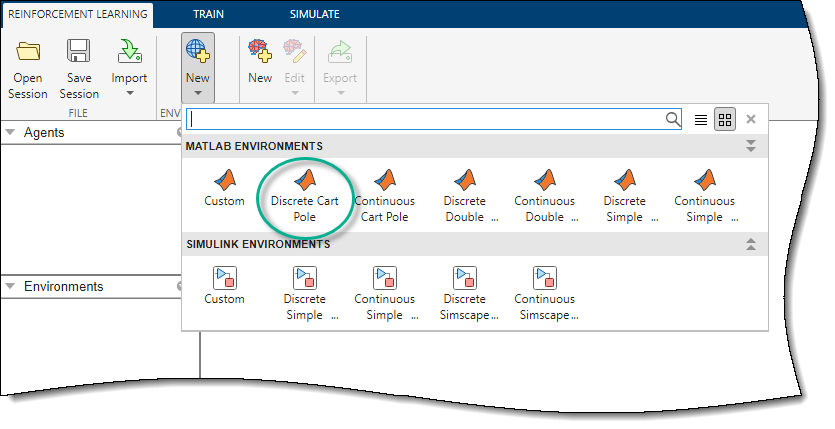Switch gallery to list view
This screenshot has height=429, width=835.
tap(701, 120)
